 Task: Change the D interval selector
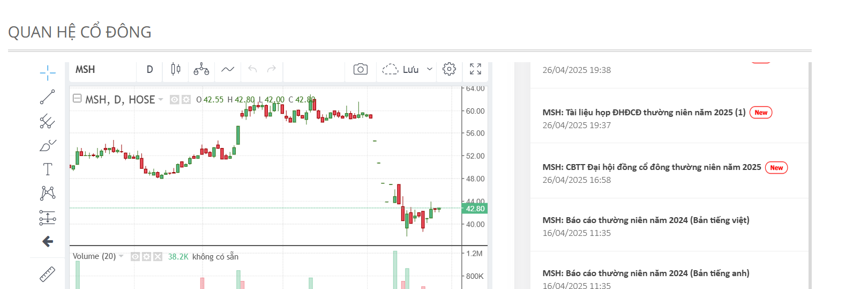[x=150, y=69]
